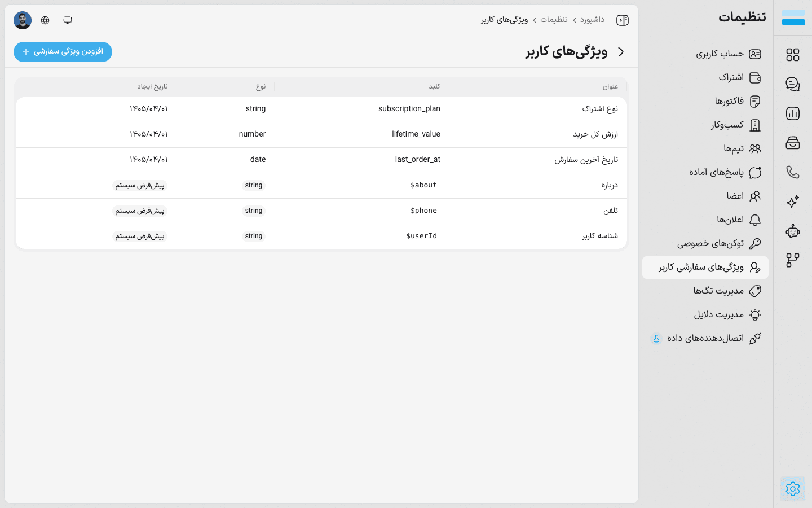The width and height of the screenshot is (812, 508).
Task: Click the حساب کاربری ID card icon
Action: [x=755, y=54]
